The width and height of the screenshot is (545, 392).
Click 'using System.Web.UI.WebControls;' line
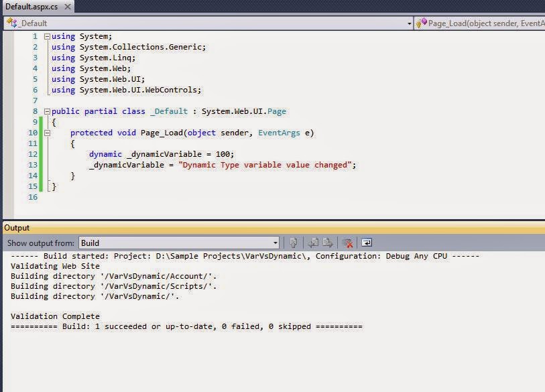click(126, 90)
